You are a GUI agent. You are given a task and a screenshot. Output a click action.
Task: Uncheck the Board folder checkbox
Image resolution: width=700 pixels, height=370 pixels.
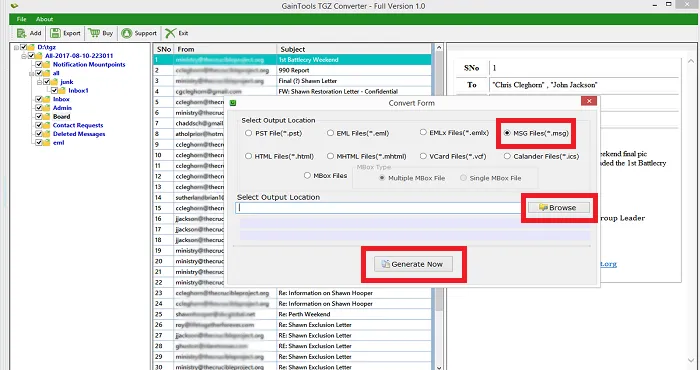pos(39,116)
